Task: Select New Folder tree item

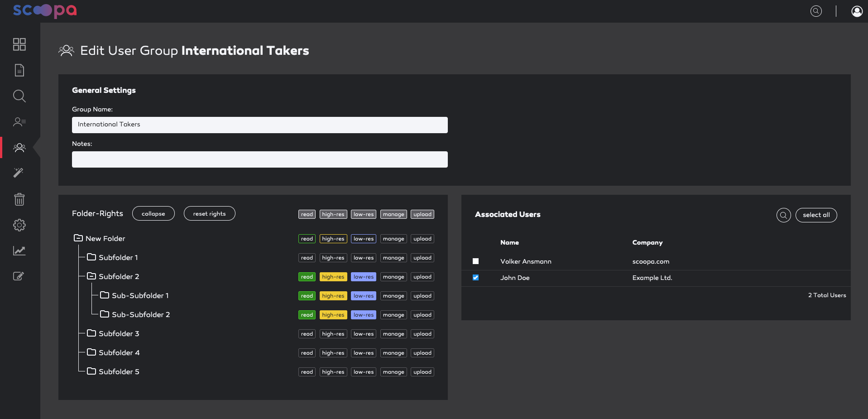Action: pos(105,238)
